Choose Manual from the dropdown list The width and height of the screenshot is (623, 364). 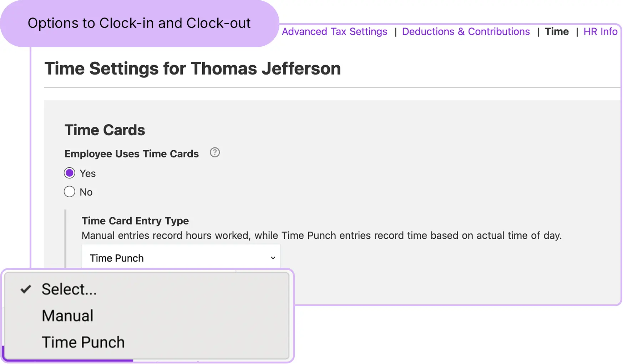[68, 316]
